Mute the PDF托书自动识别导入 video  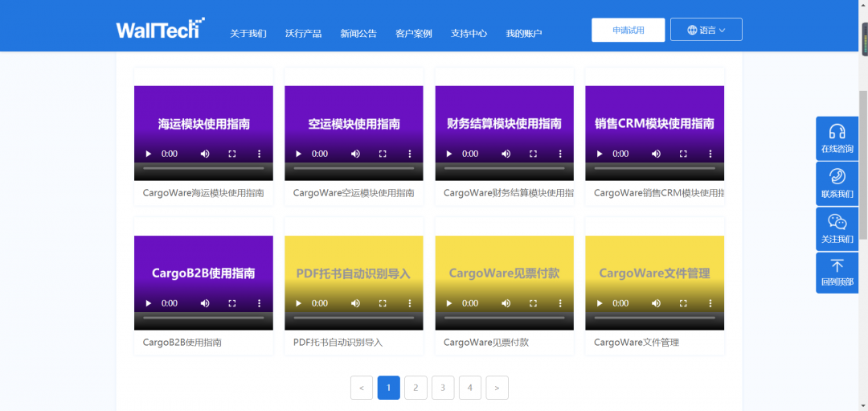[x=355, y=303]
